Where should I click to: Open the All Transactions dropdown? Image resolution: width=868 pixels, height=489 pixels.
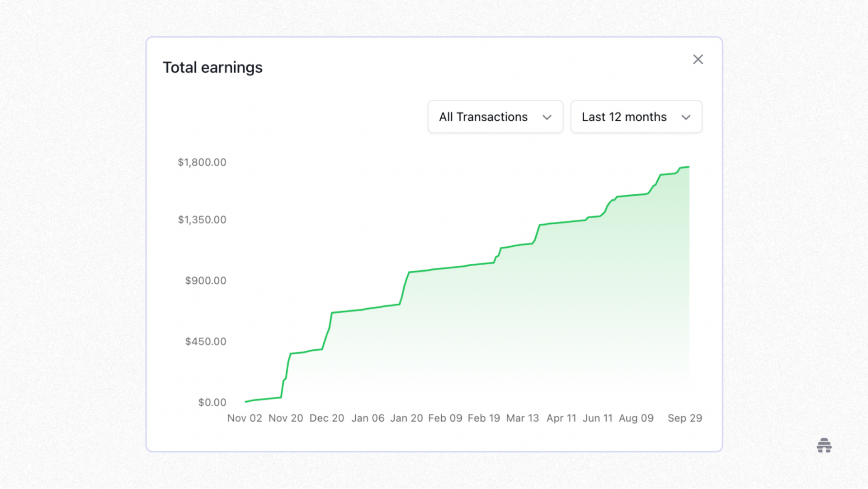[x=495, y=117]
